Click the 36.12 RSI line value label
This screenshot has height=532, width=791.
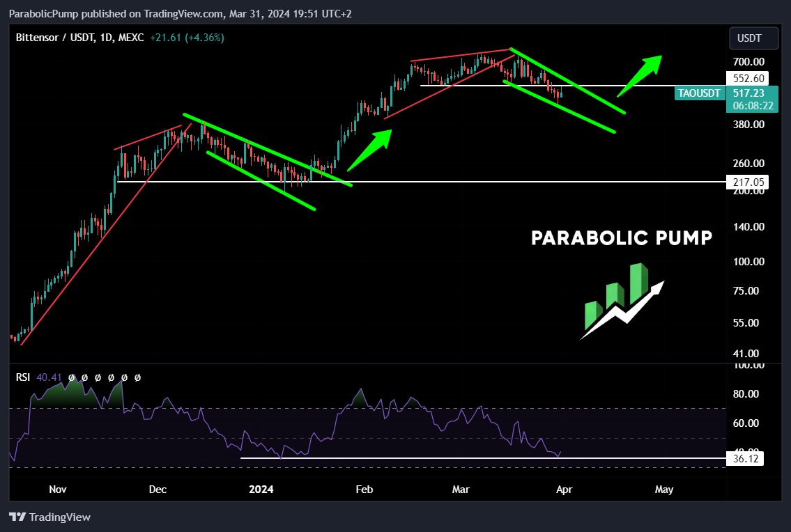point(745,458)
